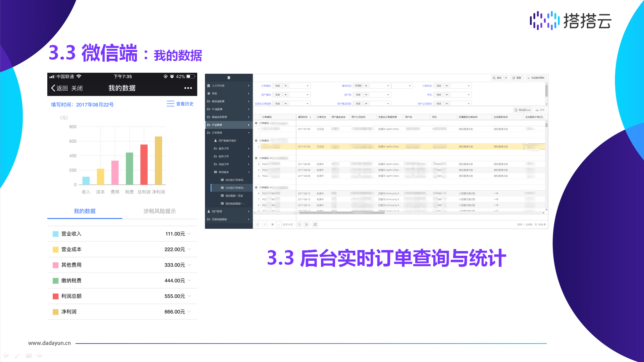Click 收起查询面板 to collapse filters
Viewport: 644px width, 362px height.
tap(536, 78)
